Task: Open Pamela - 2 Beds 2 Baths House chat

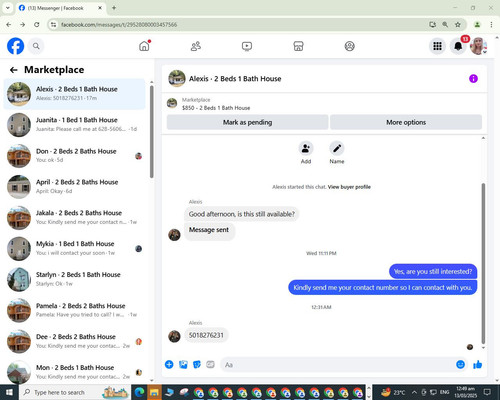Action: coord(74,310)
